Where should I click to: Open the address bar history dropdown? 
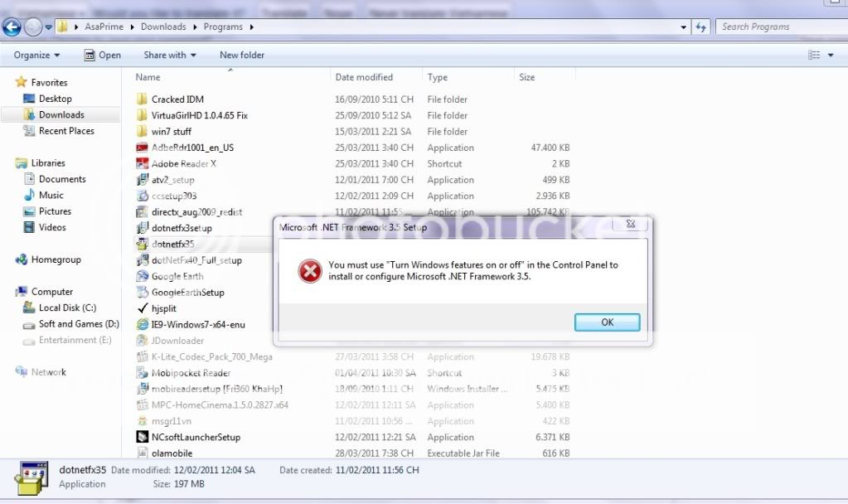tap(684, 27)
